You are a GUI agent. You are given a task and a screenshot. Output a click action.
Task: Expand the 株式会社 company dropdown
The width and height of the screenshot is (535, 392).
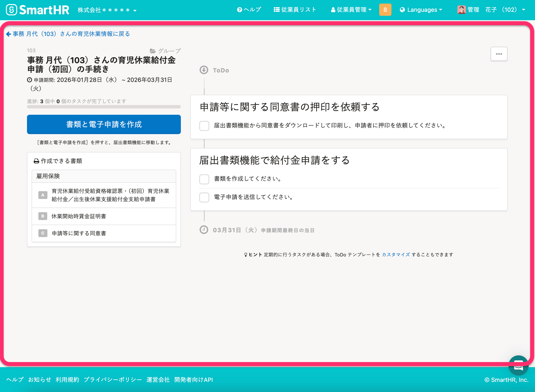(x=107, y=10)
